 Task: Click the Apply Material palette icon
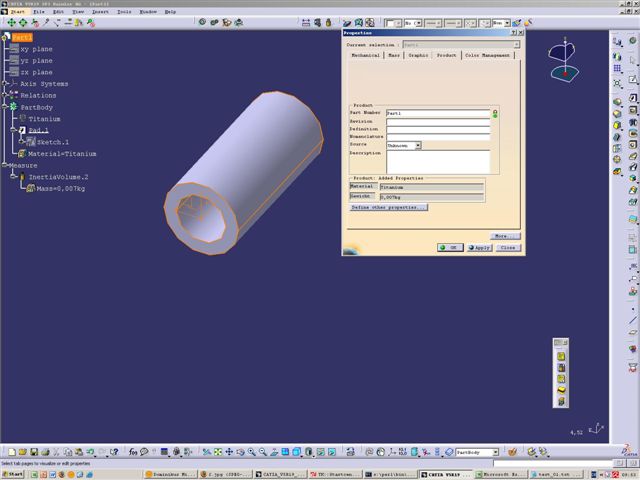512,452
